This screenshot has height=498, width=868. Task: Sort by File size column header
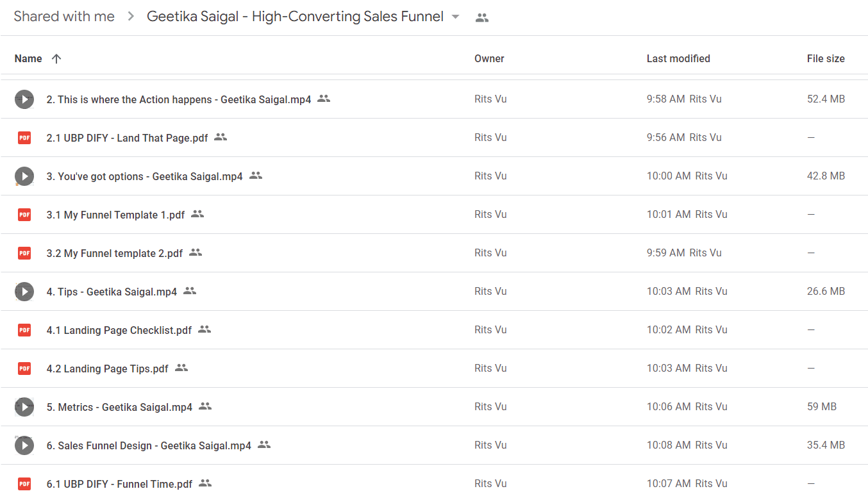point(826,58)
